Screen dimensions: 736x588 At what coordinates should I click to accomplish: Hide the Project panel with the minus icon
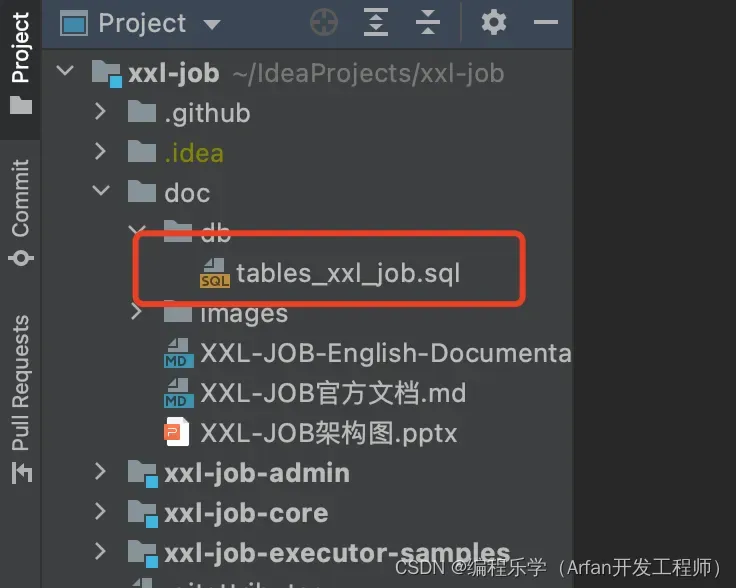546,22
